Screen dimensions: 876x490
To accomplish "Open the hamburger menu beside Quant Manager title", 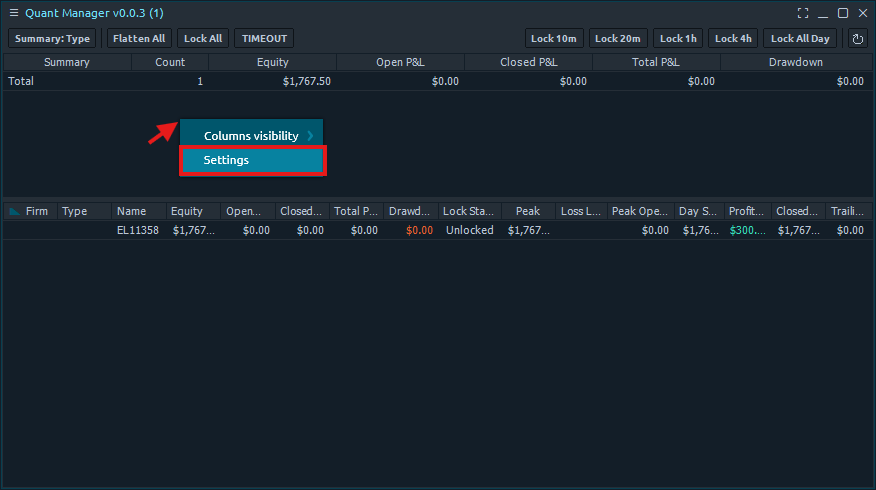I will [13, 13].
